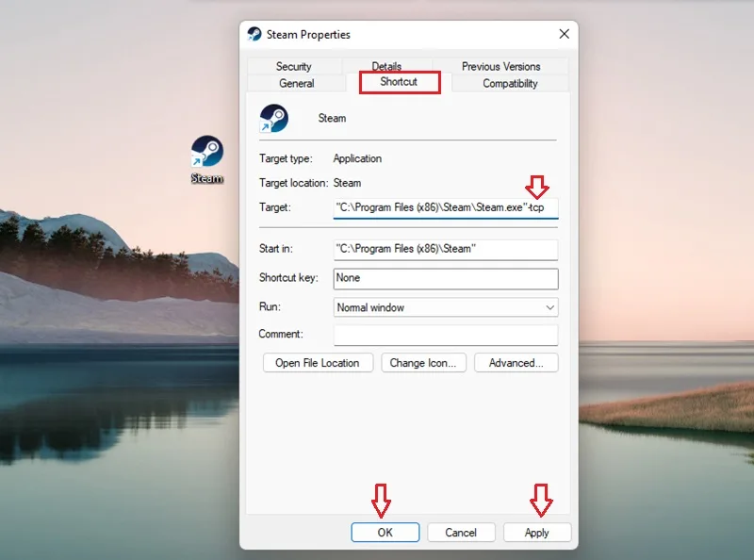Click the Steam icon in the title bar
Screen dimensions: 754x560
pos(254,34)
